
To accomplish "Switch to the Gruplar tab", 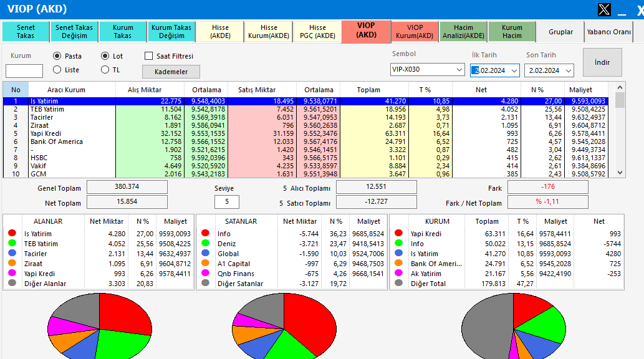I will click(560, 32).
